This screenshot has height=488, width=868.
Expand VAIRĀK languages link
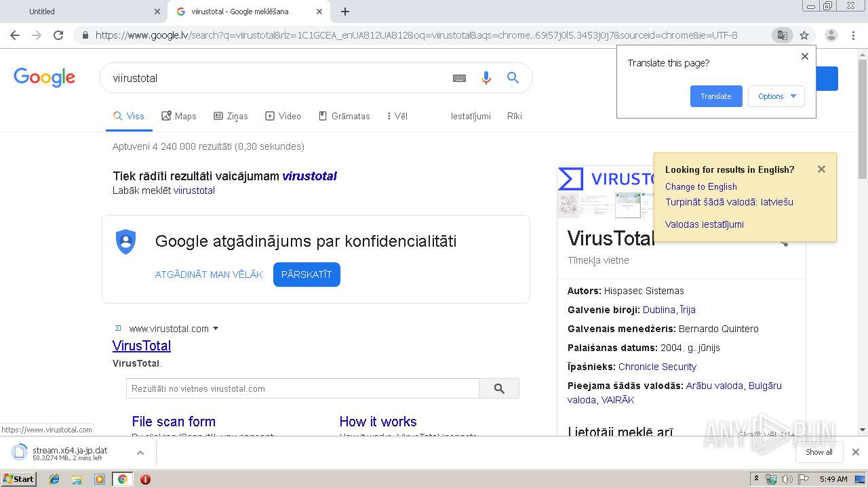pyautogui.click(x=618, y=400)
